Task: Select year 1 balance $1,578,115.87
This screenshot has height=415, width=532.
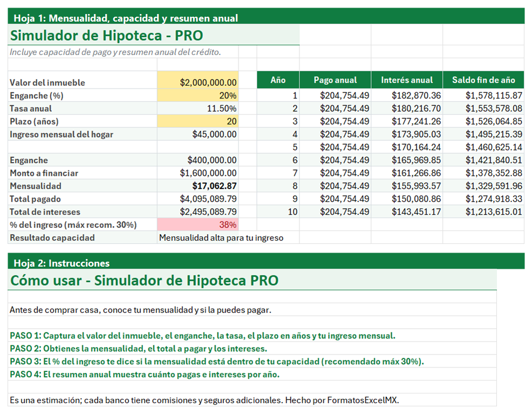Action: click(483, 96)
